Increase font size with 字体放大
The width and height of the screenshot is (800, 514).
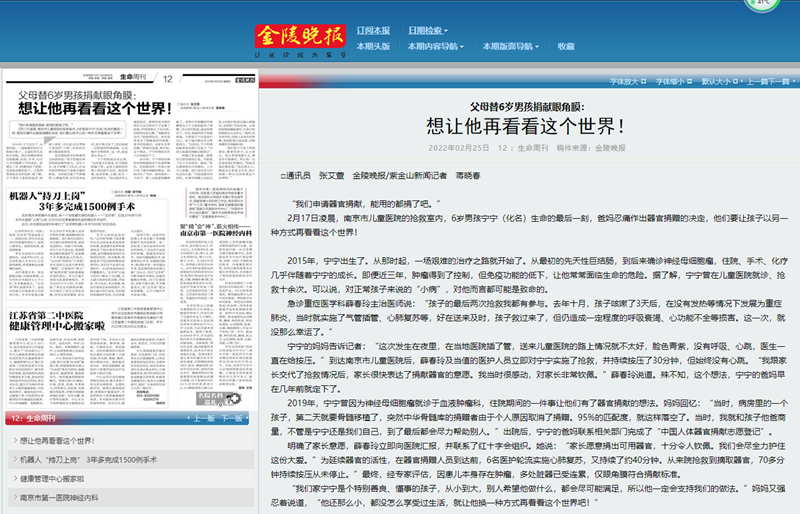click(628, 82)
